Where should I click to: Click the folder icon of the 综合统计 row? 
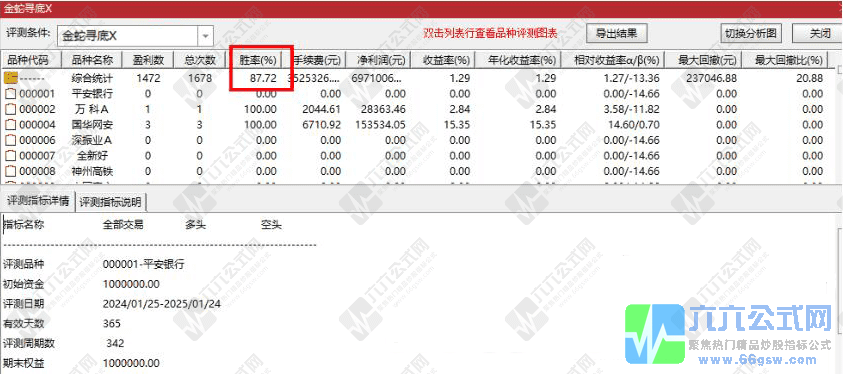(10, 78)
